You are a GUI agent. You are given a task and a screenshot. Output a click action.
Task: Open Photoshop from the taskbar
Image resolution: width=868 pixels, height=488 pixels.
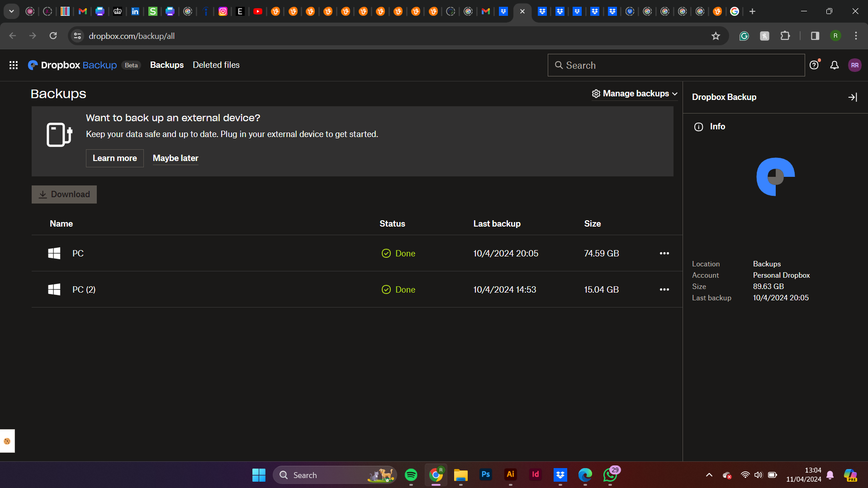pyautogui.click(x=486, y=474)
